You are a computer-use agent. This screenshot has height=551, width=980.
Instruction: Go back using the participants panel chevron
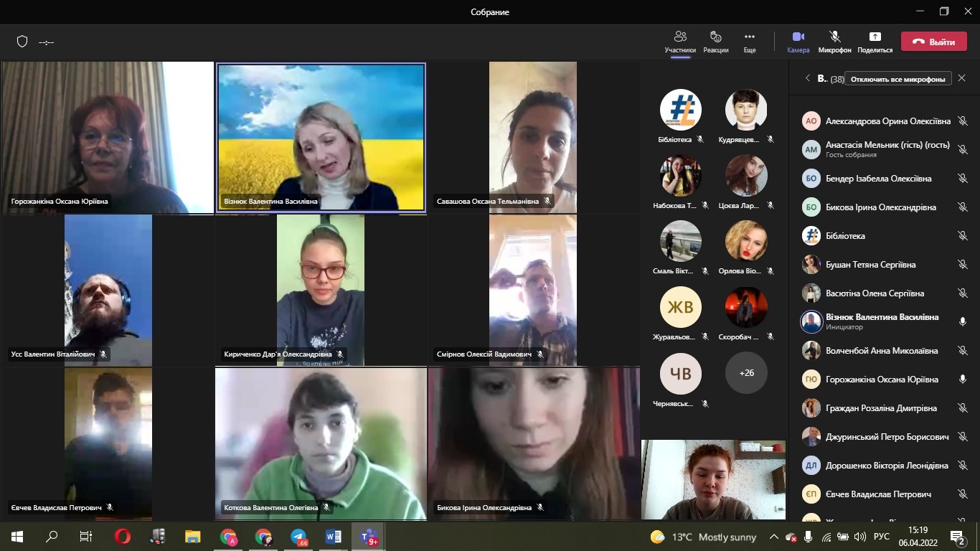click(807, 78)
